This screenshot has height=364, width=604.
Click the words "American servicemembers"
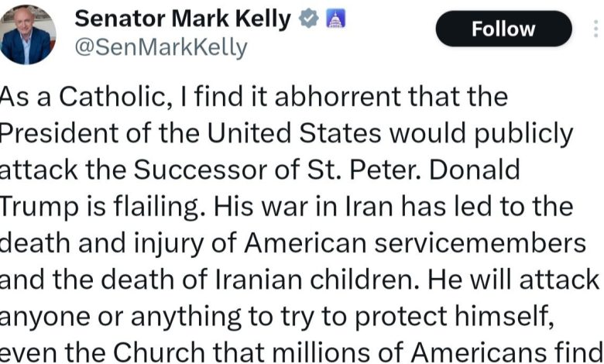(415, 242)
